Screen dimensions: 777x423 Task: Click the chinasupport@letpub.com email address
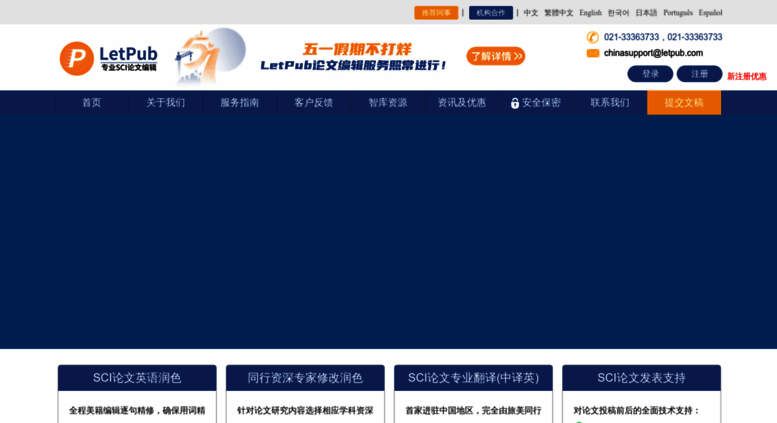pos(653,53)
